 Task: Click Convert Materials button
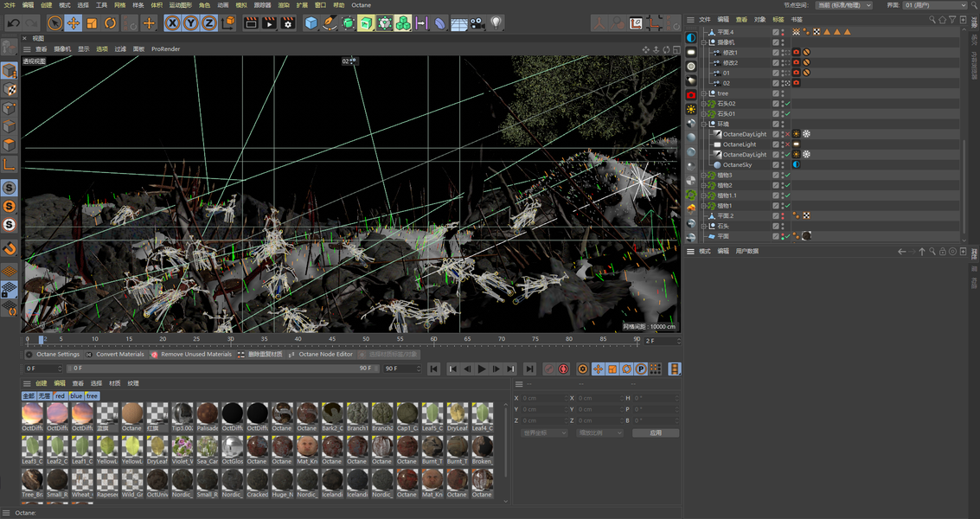(119, 355)
